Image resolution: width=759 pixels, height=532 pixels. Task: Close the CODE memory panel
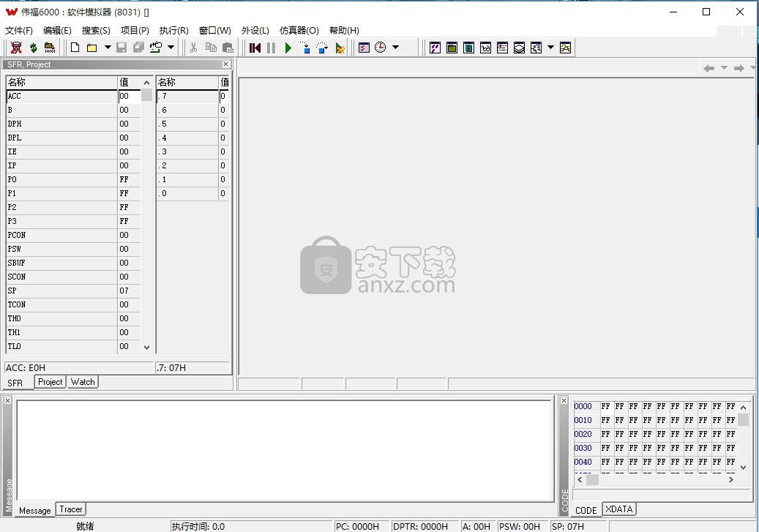[x=564, y=401]
